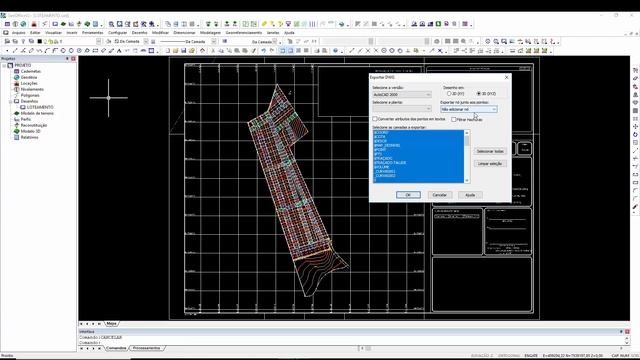Select the 2D (XY) radio option
The height and width of the screenshot is (360, 640).
pos(449,94)
